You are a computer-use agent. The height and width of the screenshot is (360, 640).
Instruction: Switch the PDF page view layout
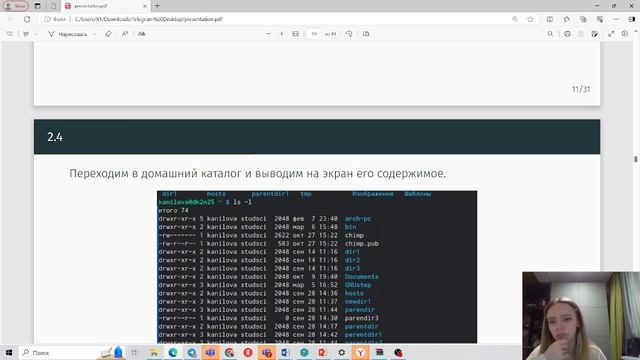point(366,34)
